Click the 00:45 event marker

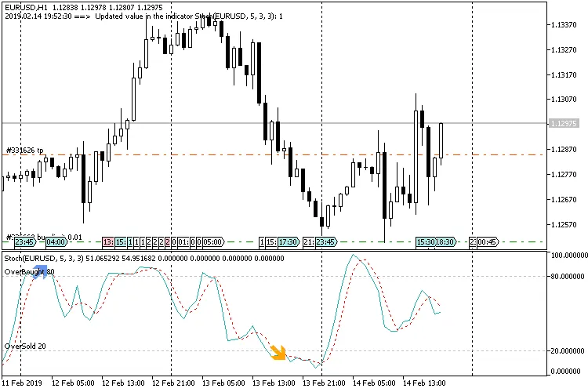(x=486, y=242)
